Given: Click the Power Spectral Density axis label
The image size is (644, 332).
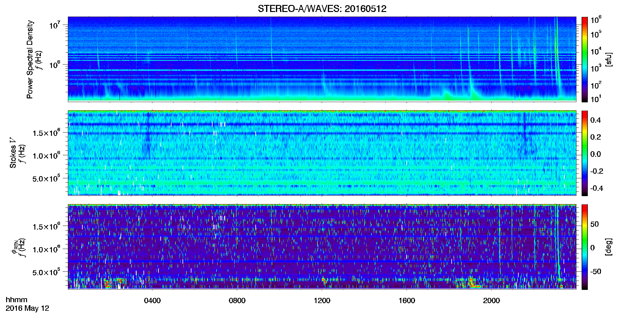Looking at the screenshot, I should (29, 59).
